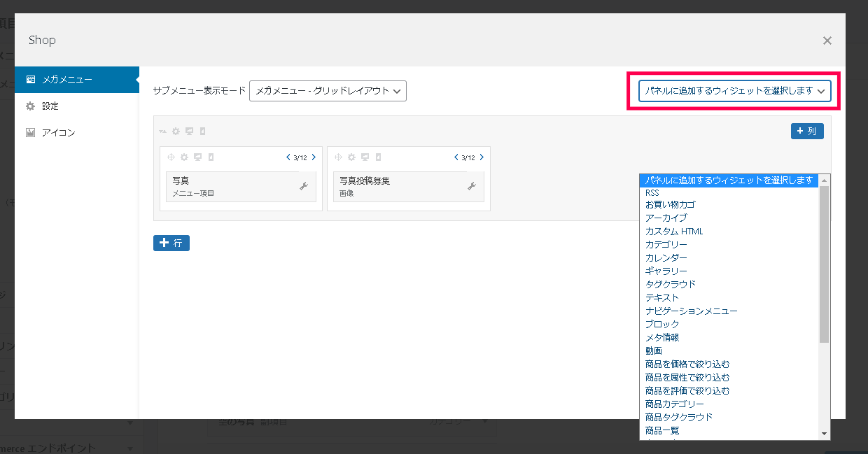This screenshot has height=454, width=868.
Task: Choose メタ情報 widget
Action: pyautogui.click(x=729, y=338)
